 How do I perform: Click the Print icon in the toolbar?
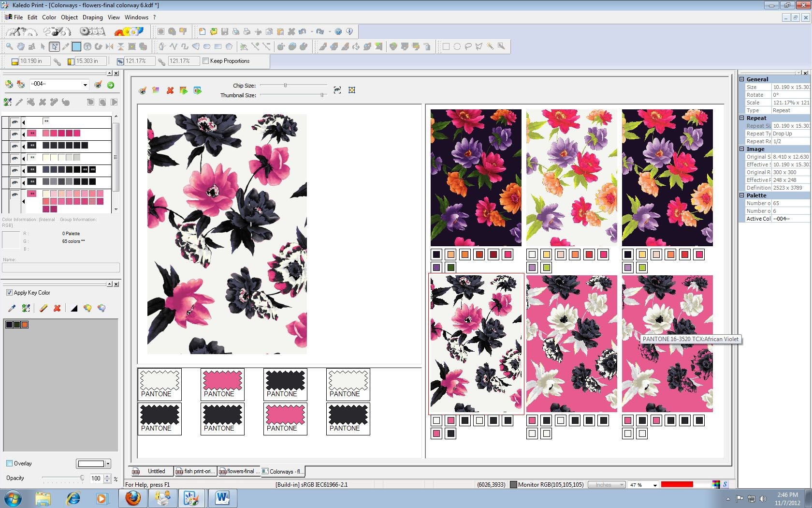[247, 32]
